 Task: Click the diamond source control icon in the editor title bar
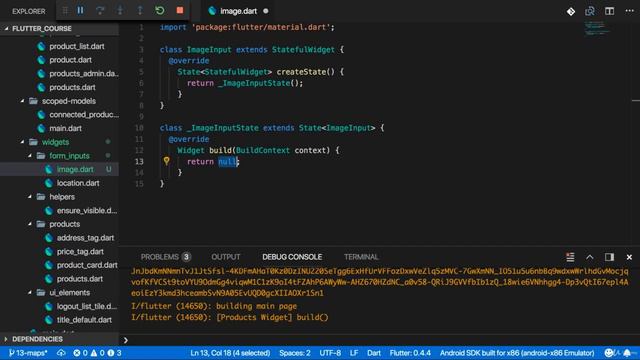[571, 11]
